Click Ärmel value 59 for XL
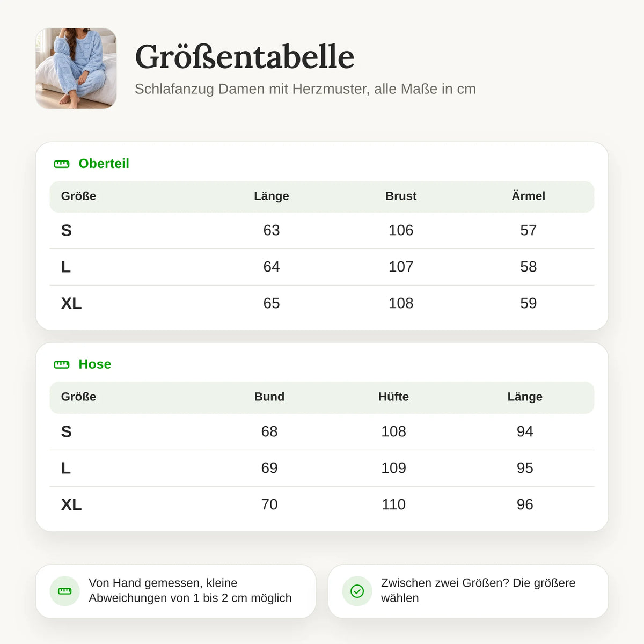The height and width of the screenshot is (644, 644). 528,303
